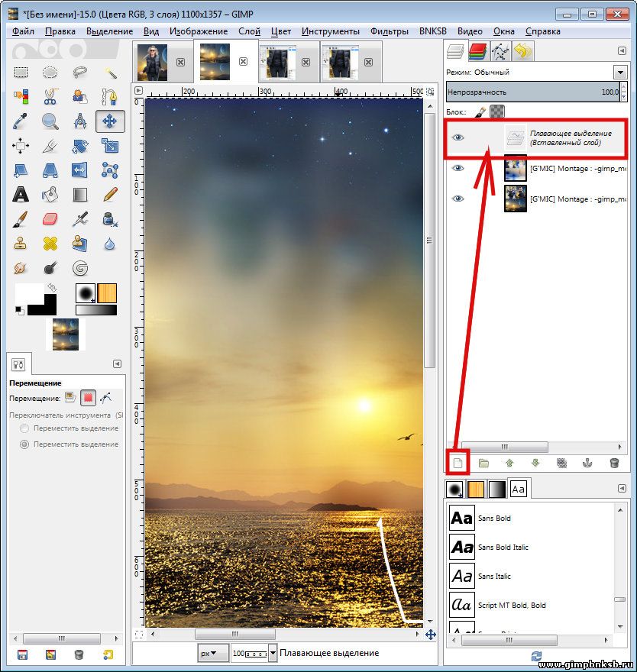The width and height of the screenshot is (637, 672).
Task: Create a new layer from floating selection
Action: (458, 463)
